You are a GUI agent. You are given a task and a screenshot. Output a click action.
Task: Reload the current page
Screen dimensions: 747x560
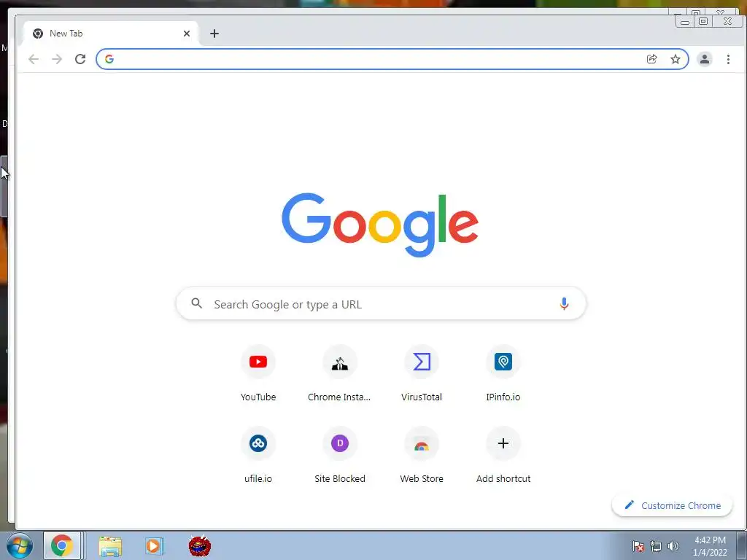[x=80, y=59]
